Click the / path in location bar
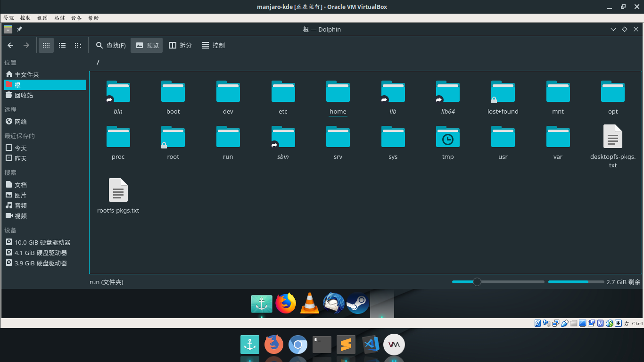 point(98,62)
